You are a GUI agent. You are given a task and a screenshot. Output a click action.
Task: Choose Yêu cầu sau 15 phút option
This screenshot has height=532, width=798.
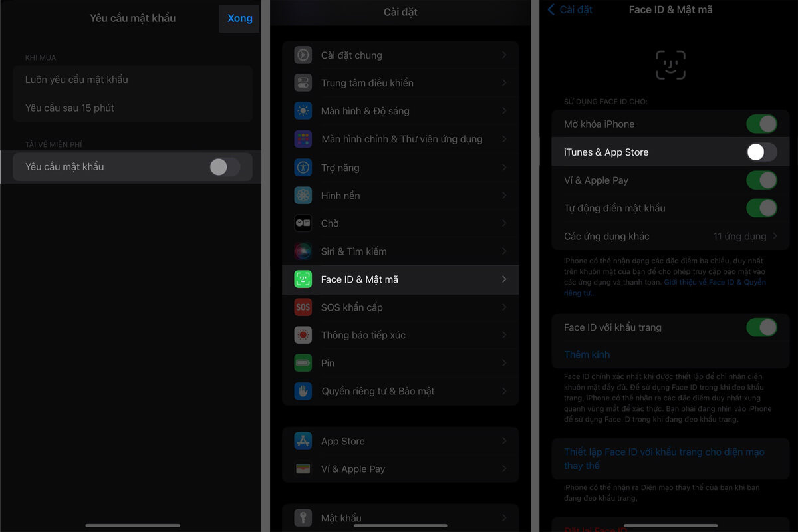pos(133,106)
